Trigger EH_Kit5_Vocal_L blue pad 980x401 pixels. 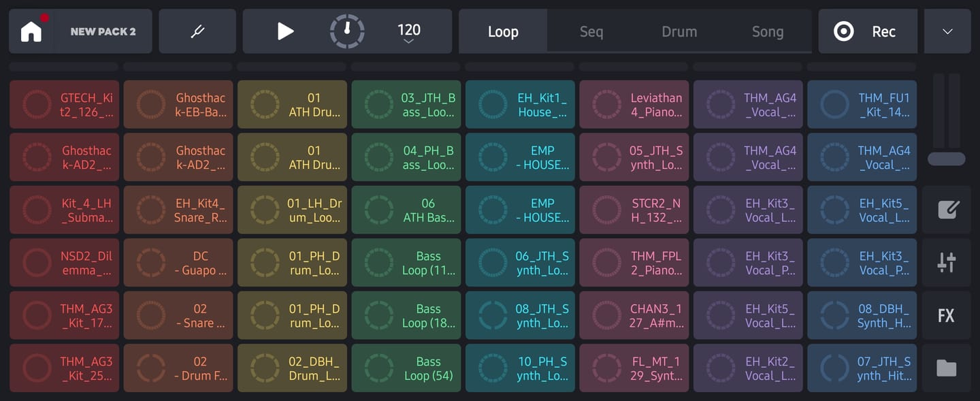click(x=862, y=210)
